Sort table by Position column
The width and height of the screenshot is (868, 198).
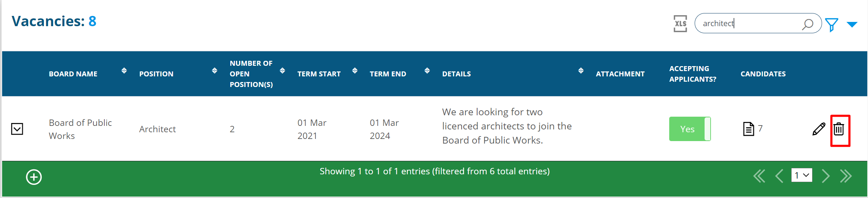214,71
